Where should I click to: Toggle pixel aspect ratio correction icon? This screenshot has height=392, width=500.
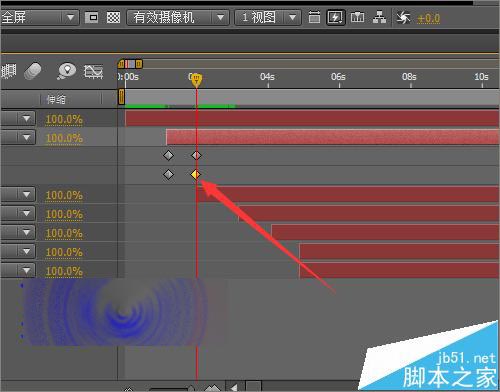314,17
